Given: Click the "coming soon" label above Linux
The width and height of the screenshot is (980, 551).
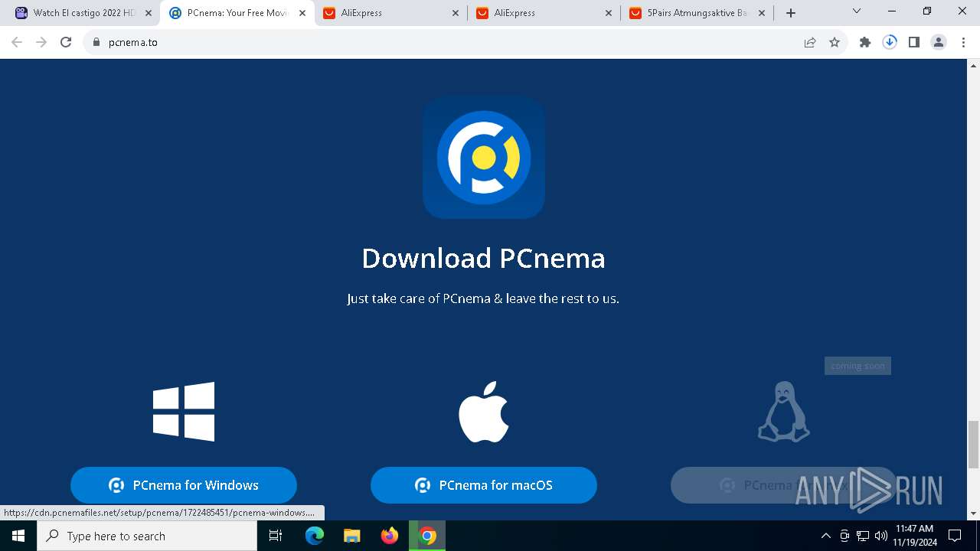Looking at the screenshot, I should pos(857,366).
